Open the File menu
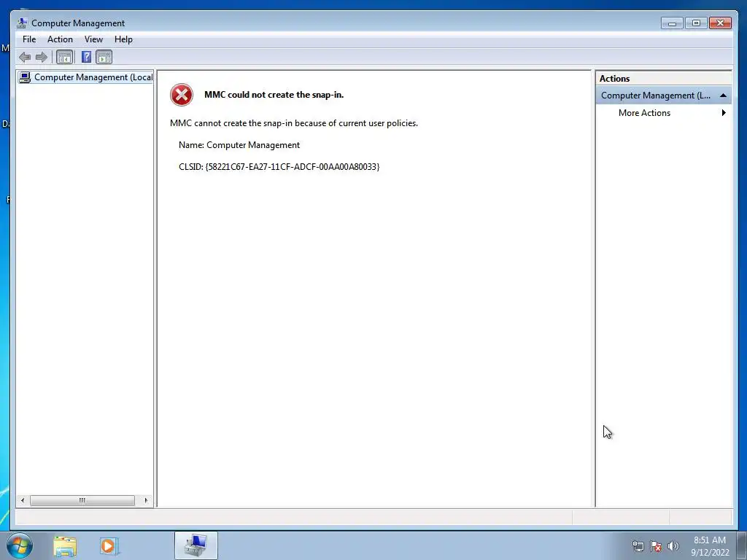Viewport: 747px width, 560px height. (29, 39)
